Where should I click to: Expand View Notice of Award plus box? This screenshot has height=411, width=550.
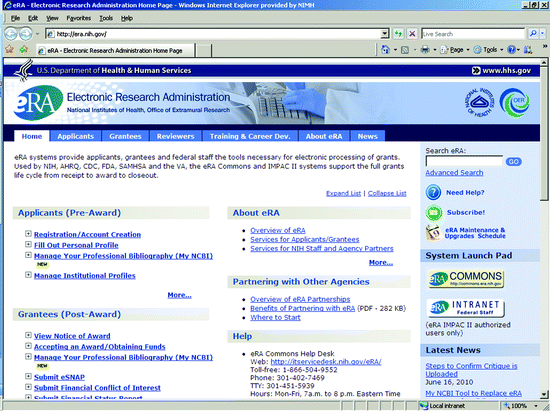click(x=28, y=335)
